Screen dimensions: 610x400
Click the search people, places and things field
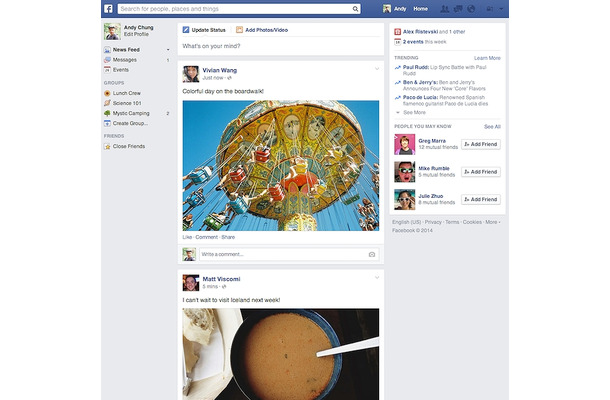pos(239,9)
